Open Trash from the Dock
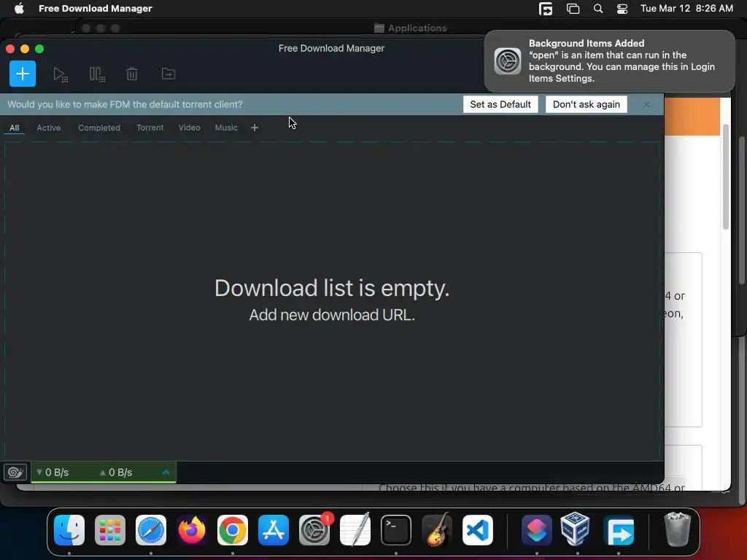 (x=677, y=529)
